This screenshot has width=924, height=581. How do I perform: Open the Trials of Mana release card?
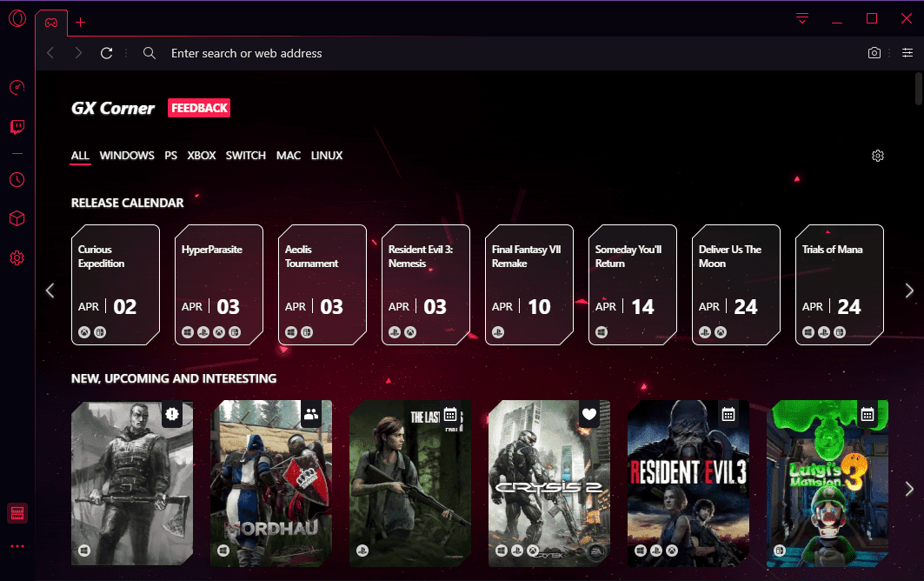point(839,285)
